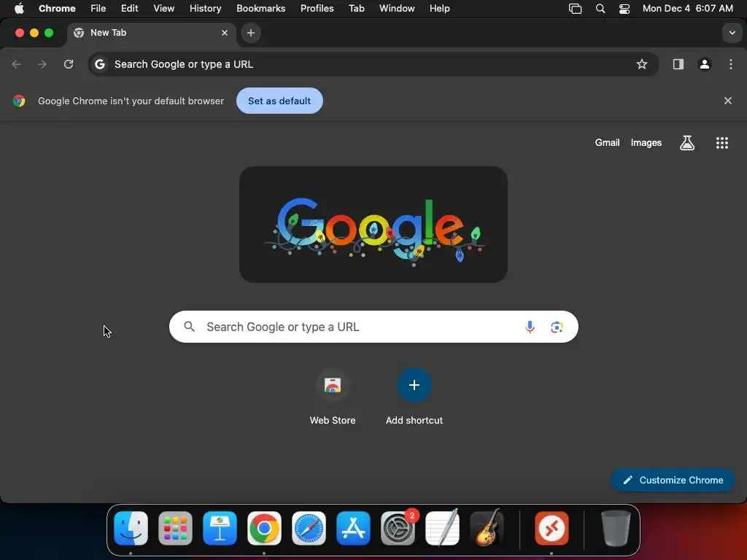747x560 pixels.
Task: Open Search Labs flask icon
Action: click(687, 142)
